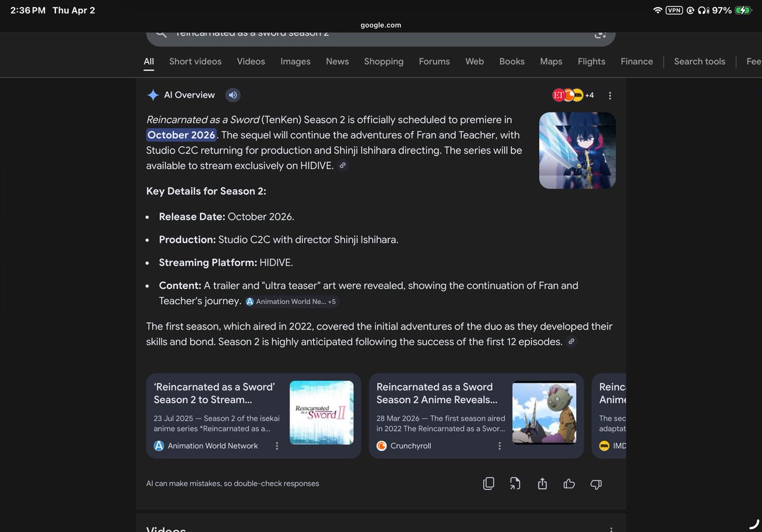Click Crunchyroll card anime thumbnail
Viewport: 762px width, 532px height.
tap(544, 413)
